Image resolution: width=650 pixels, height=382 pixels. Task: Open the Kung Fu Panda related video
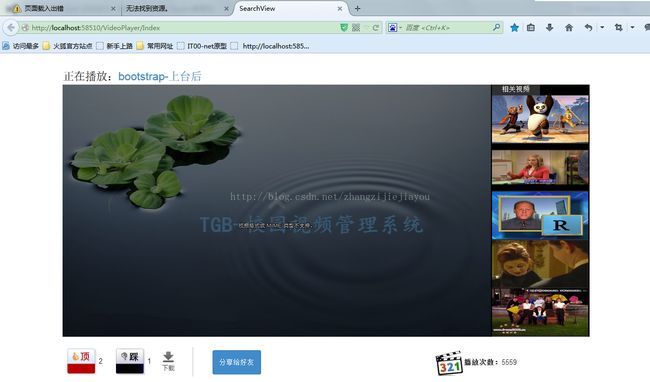(540, 119)
